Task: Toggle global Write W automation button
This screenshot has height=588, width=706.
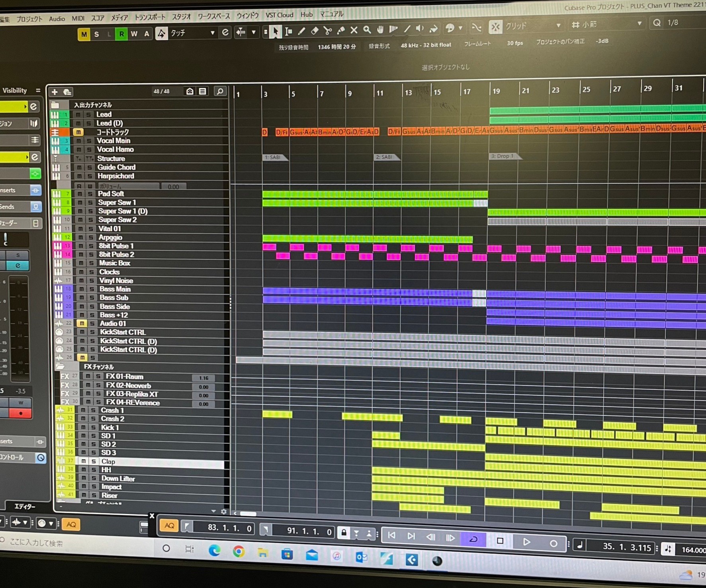Action: [134, 34]
